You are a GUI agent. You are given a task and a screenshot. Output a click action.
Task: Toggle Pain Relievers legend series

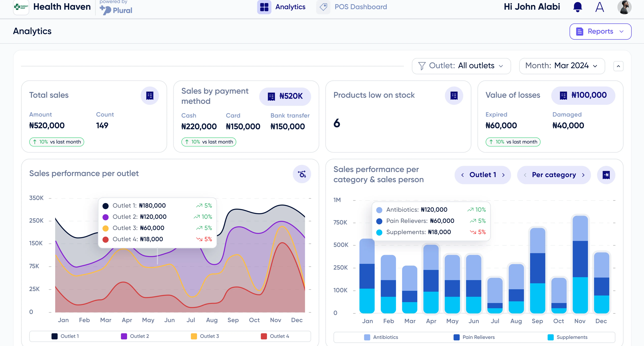tap(474, 337)
